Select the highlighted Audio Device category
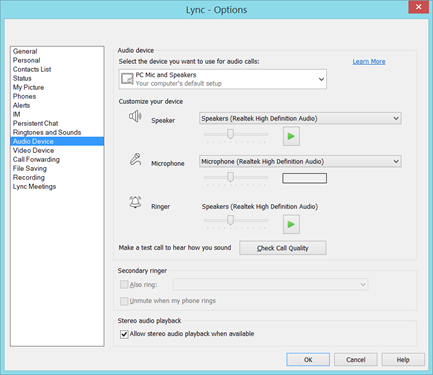This screenshot has height=375, width=433. tap(57, 141)
